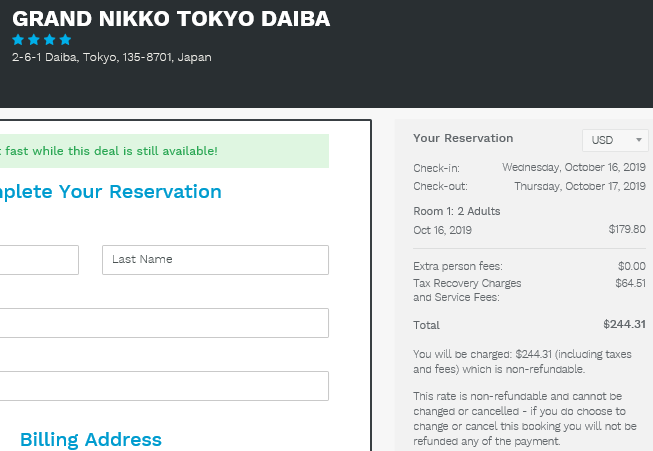Image resolution: width=653 pixels, height=451 pixels.
Task: Click the green deal availability banner
Action: [x=164, y=151]
